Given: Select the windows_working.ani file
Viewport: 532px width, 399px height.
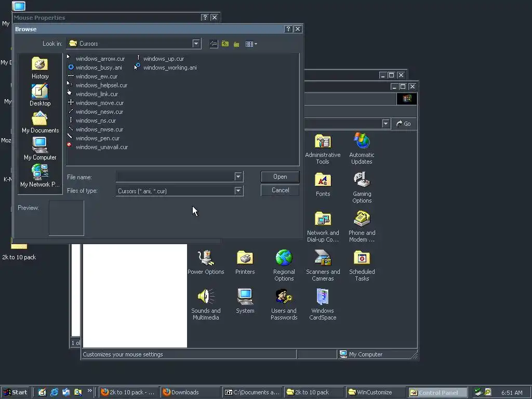Looking at the screenshot, I should click(166, 68).
